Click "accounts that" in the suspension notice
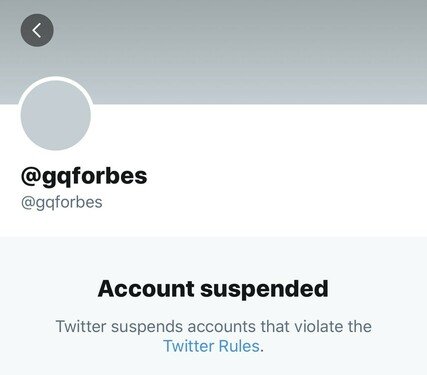This screenshot has height=375, width=427. click(x=238, y=326)
